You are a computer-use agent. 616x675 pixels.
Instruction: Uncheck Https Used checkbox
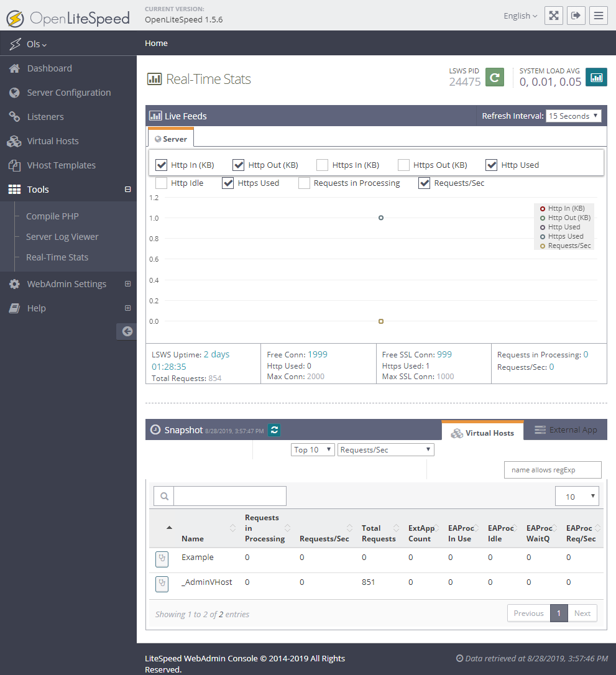(x=228, y=183)
